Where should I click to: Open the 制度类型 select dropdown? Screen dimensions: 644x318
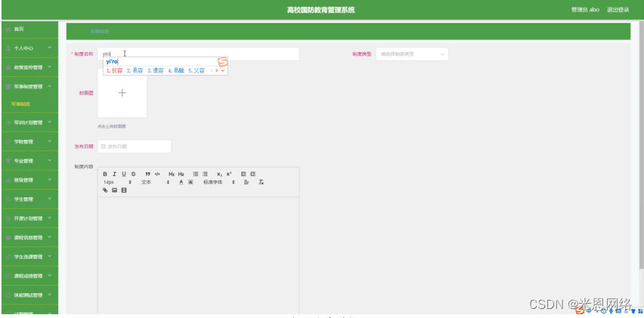coord(412,54)
